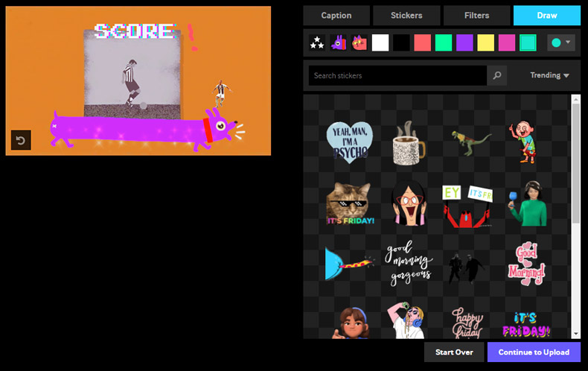Add the green T-rex dinosaur sticker
This screenshot has width=588, height=371.
point(471,140)
